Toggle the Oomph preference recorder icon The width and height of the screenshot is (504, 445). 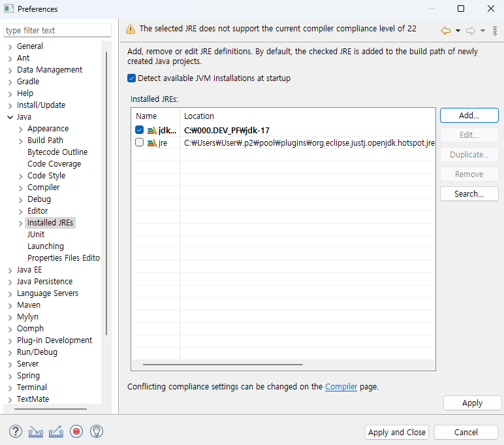point(76,431)
